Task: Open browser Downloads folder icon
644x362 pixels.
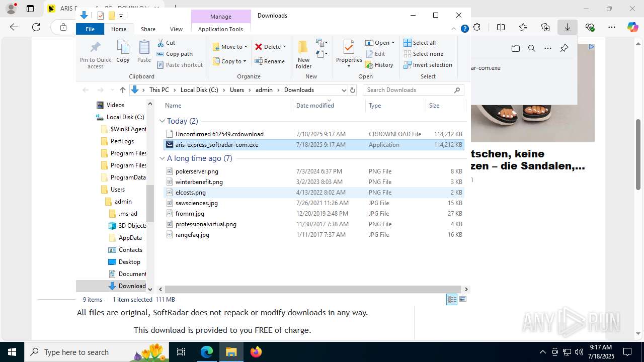Action: click(x=515, y=48)
